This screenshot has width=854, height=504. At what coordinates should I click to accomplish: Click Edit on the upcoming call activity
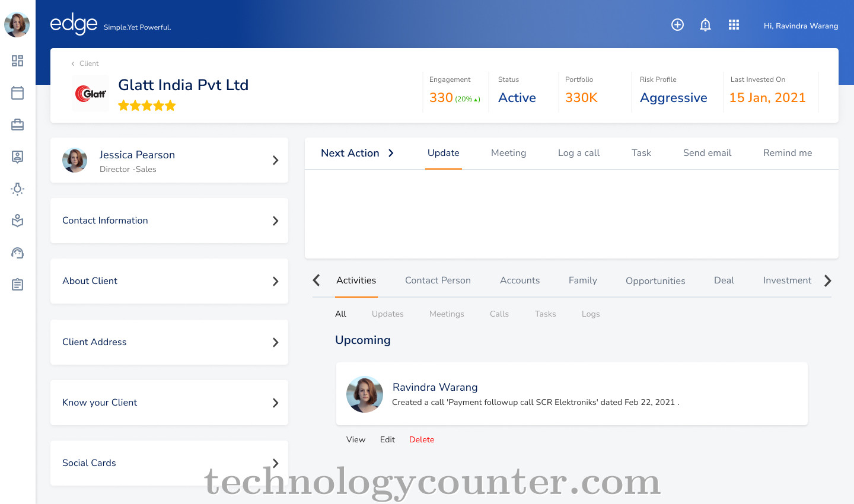[387, 439]
